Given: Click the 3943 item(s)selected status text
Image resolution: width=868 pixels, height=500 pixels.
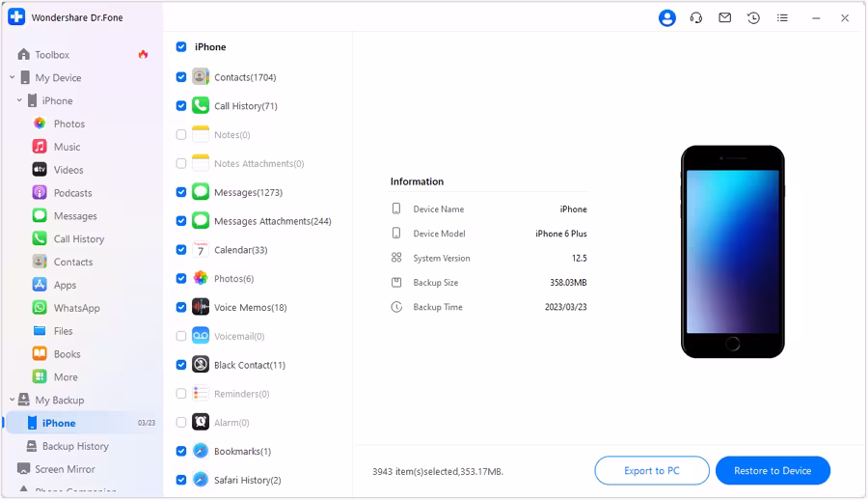Looking at the screenshot, I should pos(437,472).
